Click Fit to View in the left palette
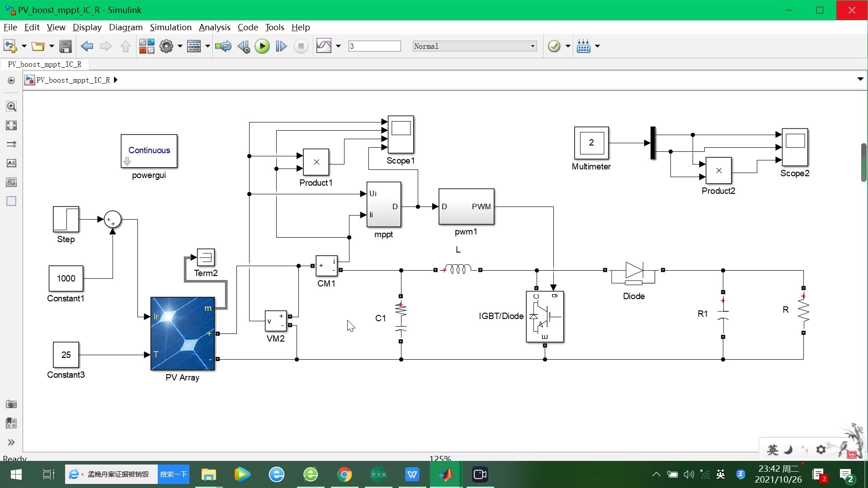 click(x=11, y=126)
